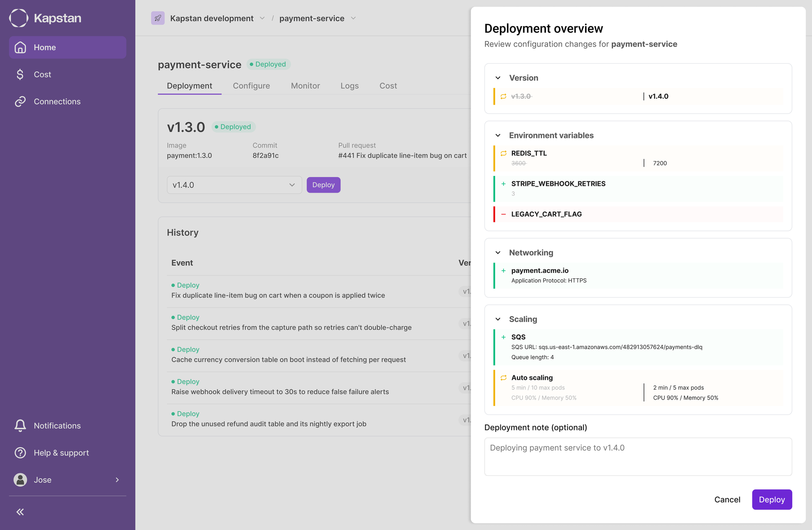812x530 pixels.
Task: Click commit hash 8f2a91c
Action: pos(266,156)
